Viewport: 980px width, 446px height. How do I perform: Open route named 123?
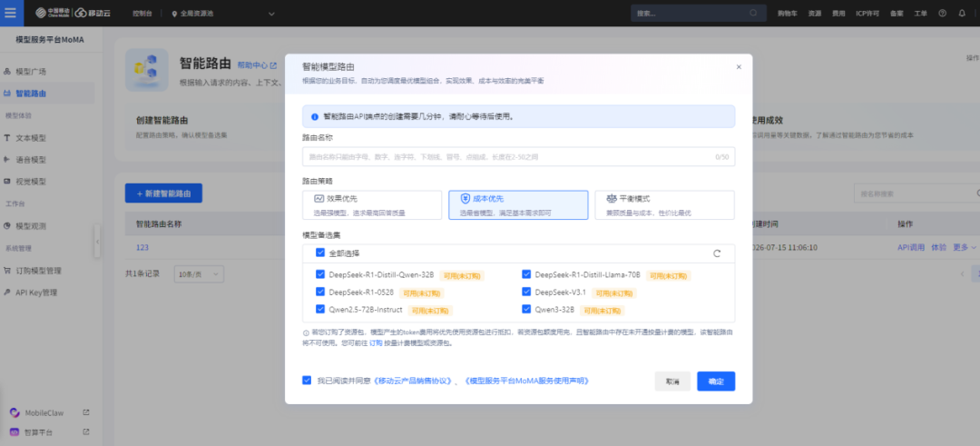tap(142, 248)
